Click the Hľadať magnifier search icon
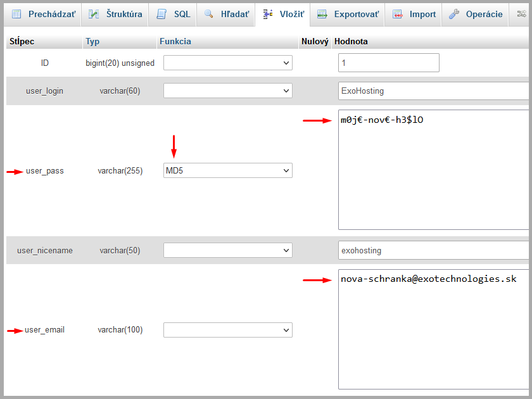 tap(209, 14)
